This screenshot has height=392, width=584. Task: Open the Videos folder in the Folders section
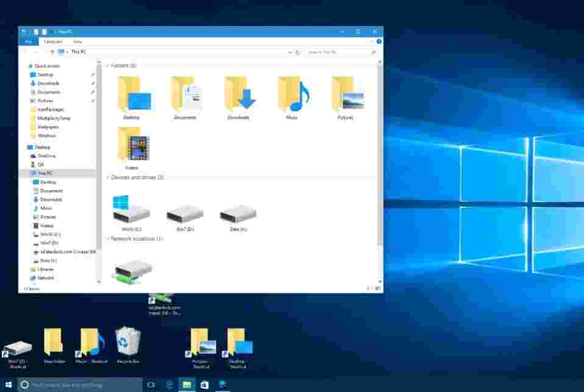[131, 146]
